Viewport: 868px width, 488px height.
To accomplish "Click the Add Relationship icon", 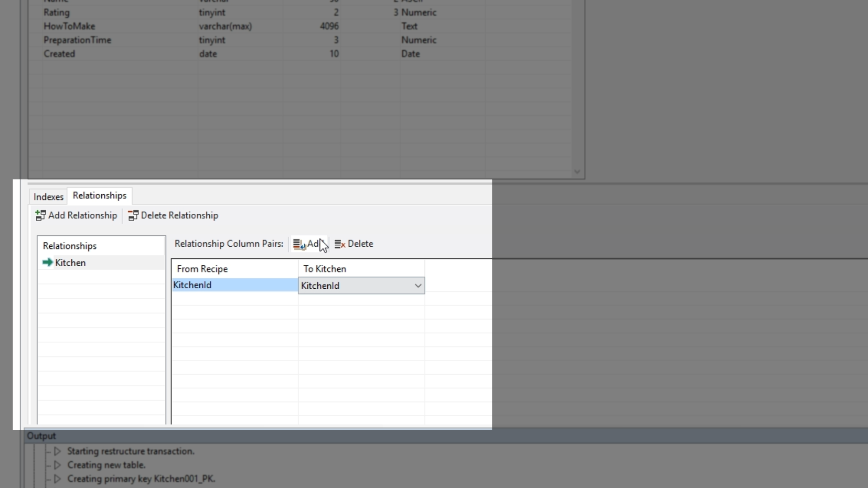I will tap(40, 216).
